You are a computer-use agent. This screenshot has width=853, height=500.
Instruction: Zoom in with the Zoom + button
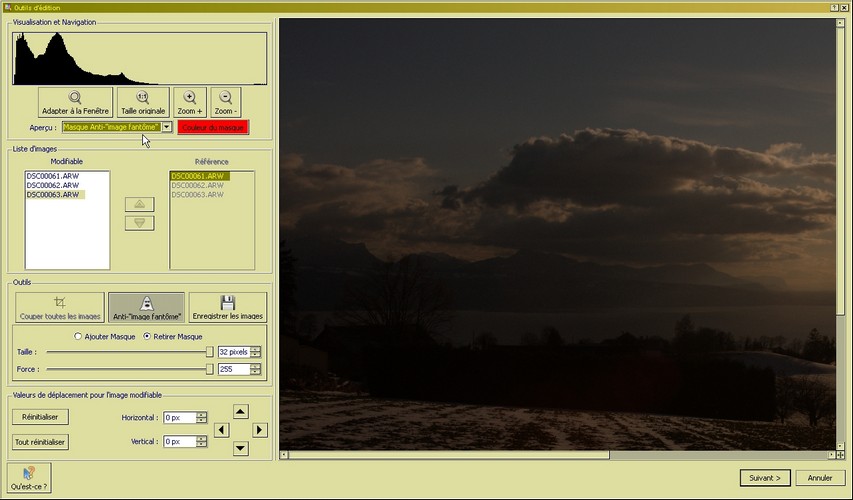(190, 102)
